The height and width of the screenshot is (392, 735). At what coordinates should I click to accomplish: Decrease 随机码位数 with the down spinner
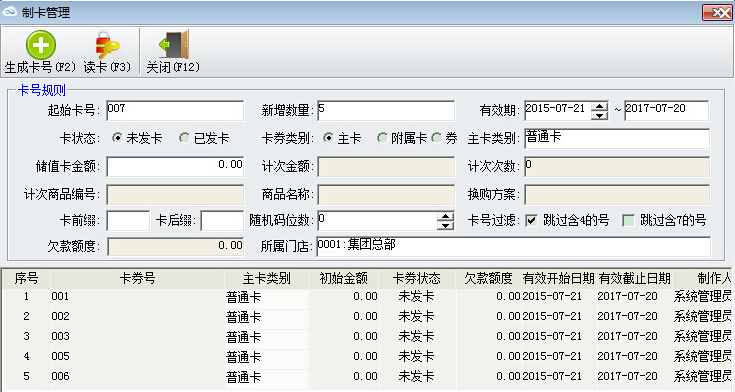point(445,226)
